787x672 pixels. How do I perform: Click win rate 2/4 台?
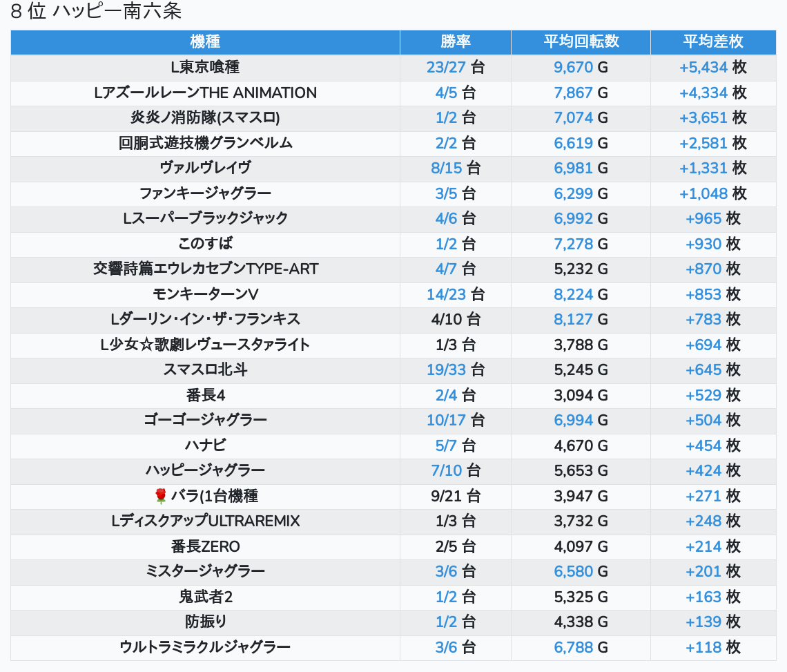tap(456, 396)
